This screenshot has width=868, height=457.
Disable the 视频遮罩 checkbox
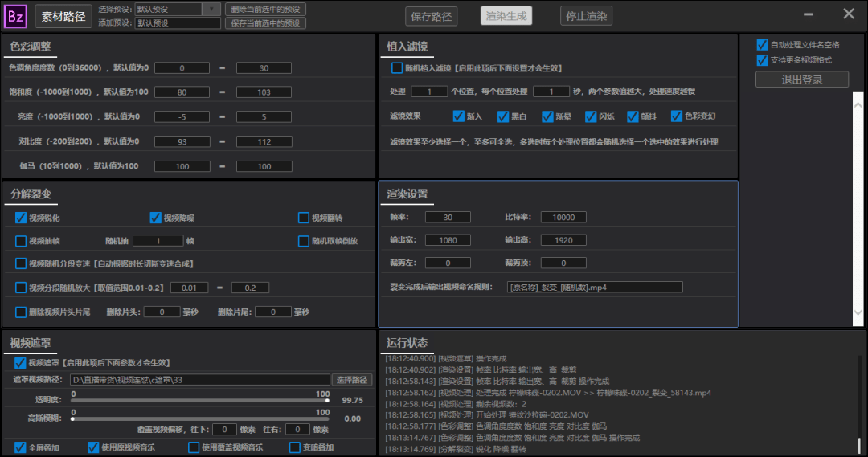(x=20, y=363)
